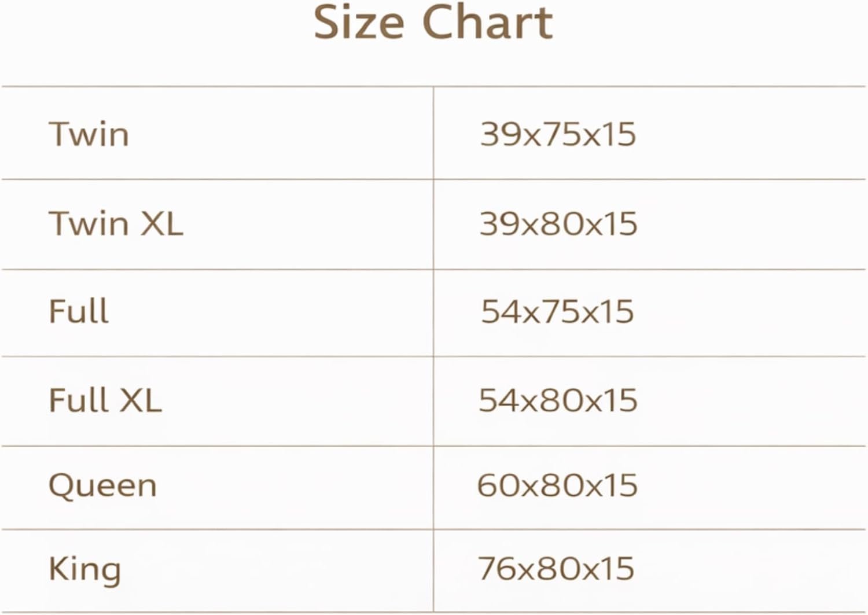868x615 pixels.
Task: Click the King size label
Action: click(x=84, y=569)
